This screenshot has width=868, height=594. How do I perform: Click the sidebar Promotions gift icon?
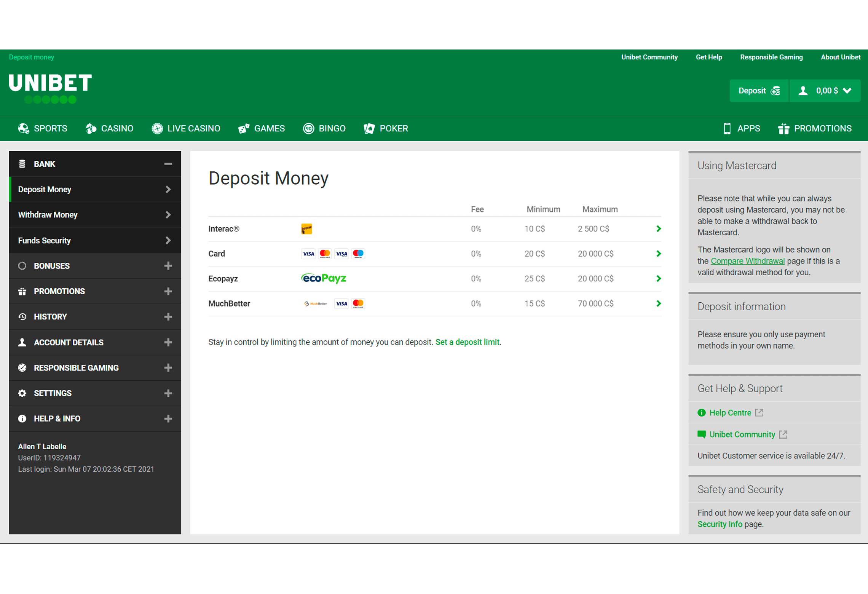point(22,291)
